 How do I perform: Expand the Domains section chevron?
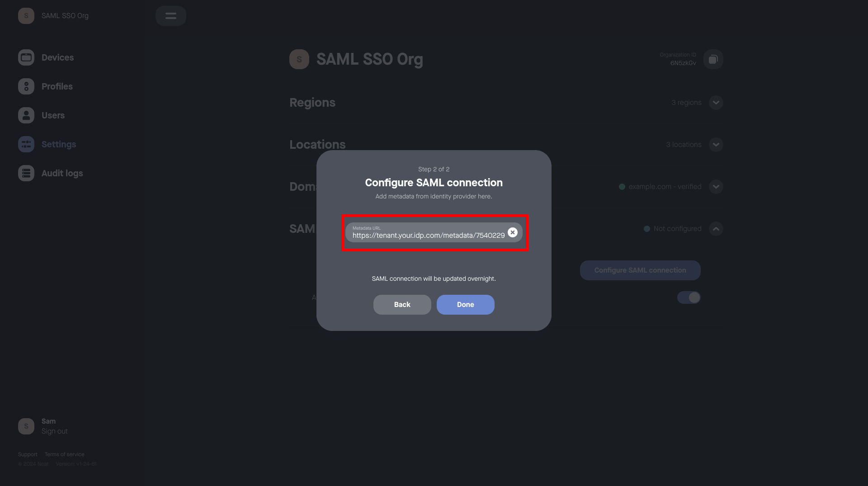[x=716, y=187]
